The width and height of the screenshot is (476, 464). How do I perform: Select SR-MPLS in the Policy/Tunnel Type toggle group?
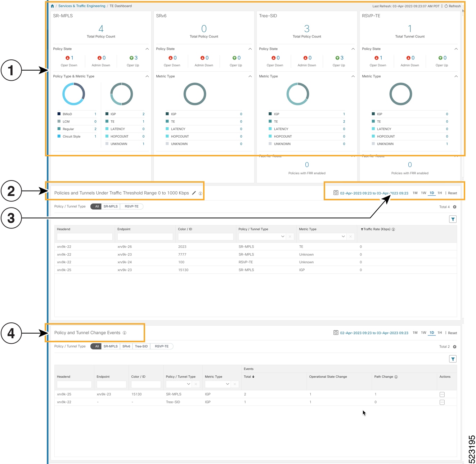coord(110,206)
